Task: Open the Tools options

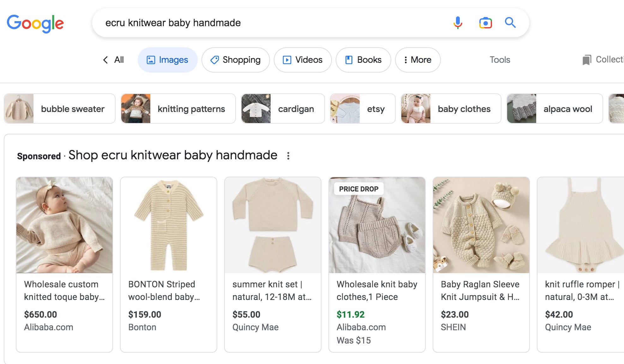Action: tap(500, 60)
